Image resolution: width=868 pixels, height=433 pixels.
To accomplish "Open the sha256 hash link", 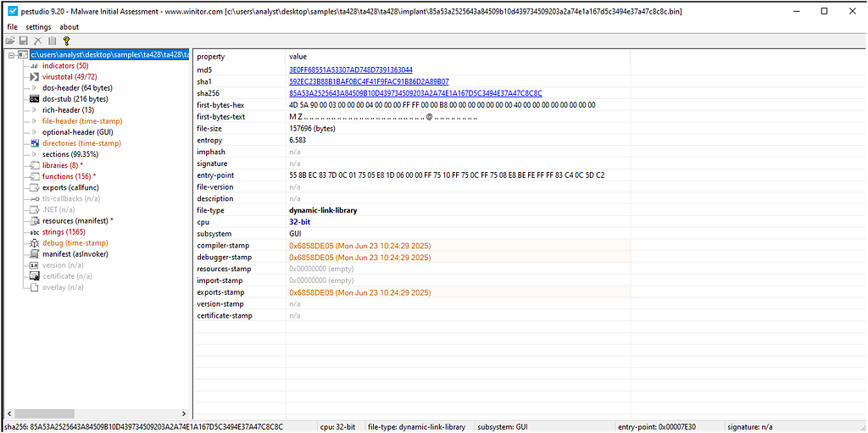I will [415, 93].
